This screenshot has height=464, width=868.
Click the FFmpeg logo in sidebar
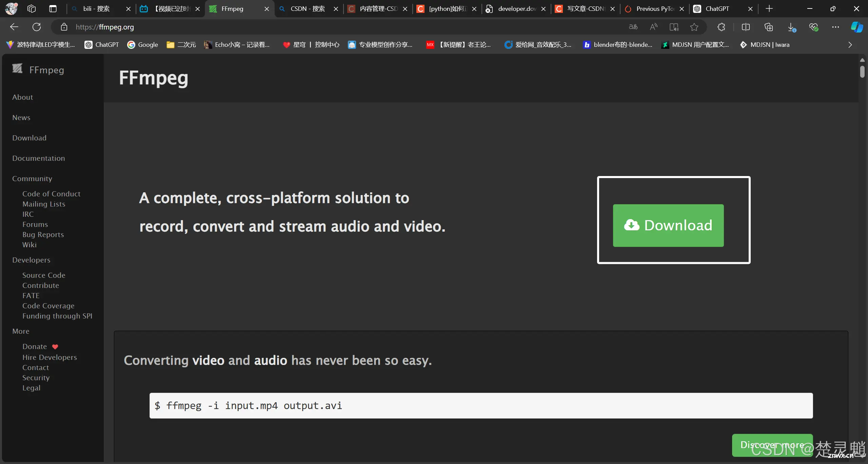point(18,69)
